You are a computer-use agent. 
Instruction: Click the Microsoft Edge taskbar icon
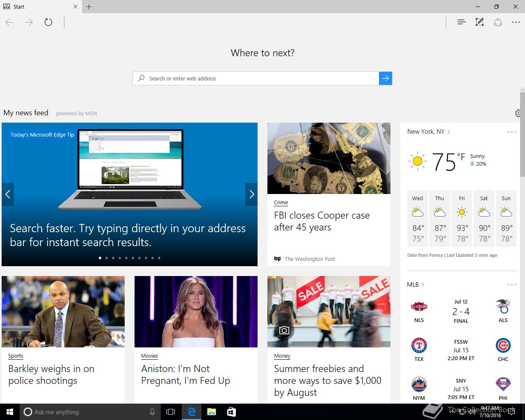pos(191,412)
